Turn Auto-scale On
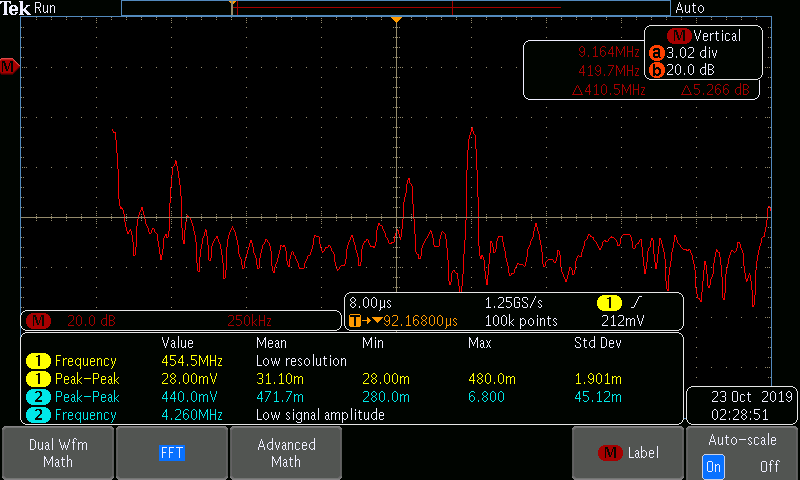The image size is (800, 480). pyautogui.click(x=712, y=466)
